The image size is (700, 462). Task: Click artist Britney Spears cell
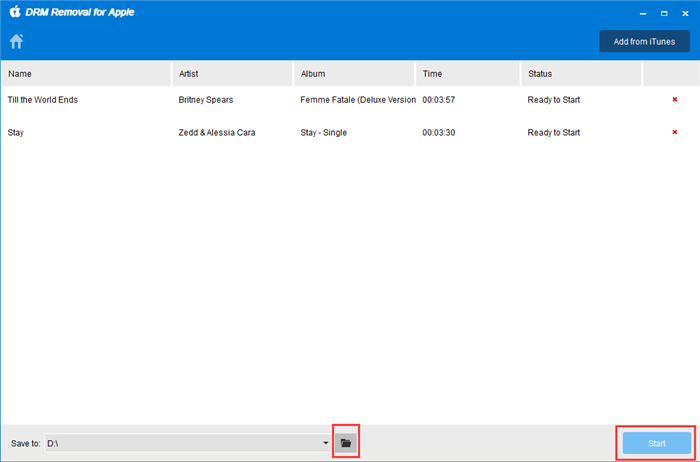pyautogui.click(x=206, y=100)
